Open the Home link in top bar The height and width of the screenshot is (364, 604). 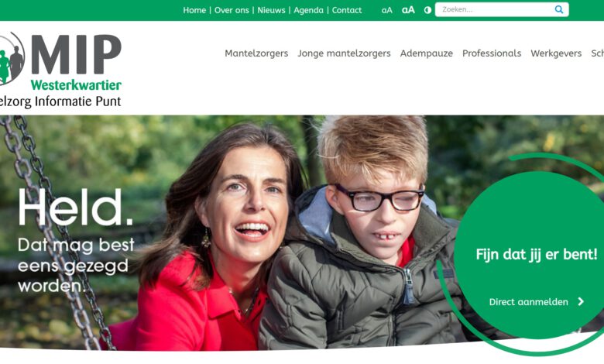click(194, 10)
